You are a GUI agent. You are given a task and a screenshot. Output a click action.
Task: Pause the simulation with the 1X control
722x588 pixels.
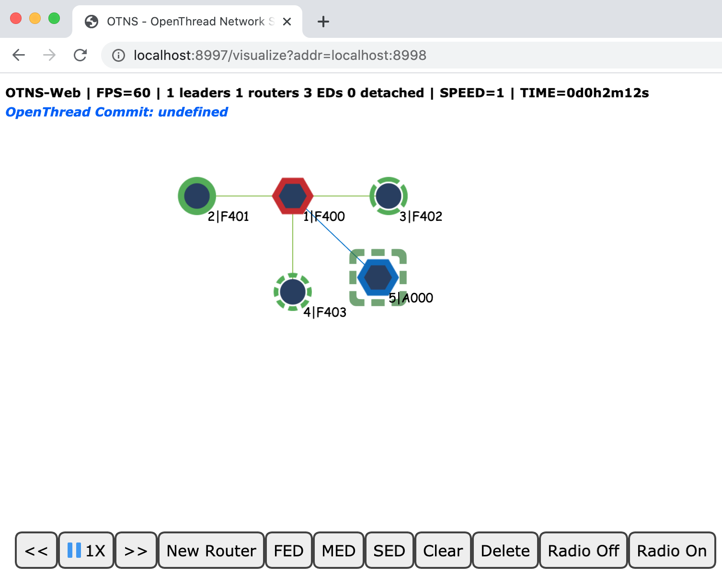pyautogui.click(x=85, y=550)
